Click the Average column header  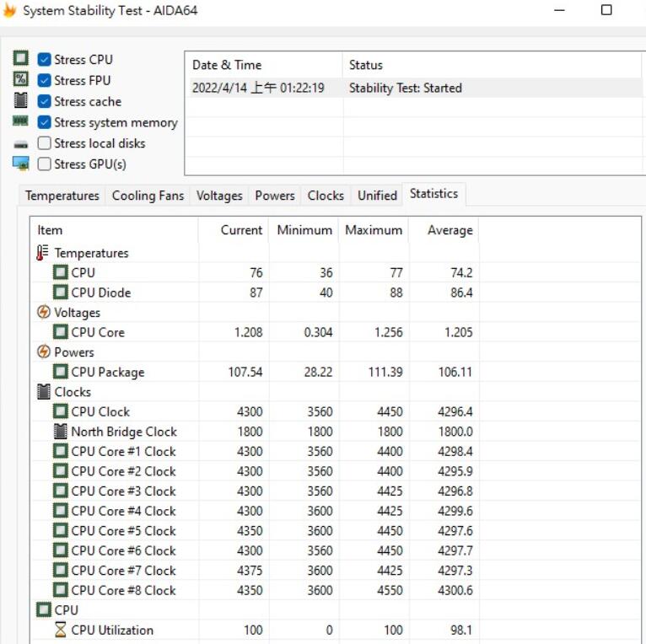click(444, 230)
